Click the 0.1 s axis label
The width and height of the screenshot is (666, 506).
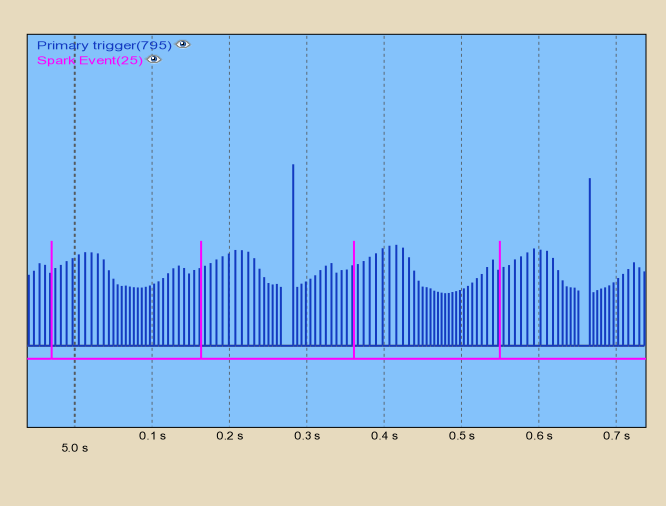pyautogui.click(x=152, y=436)
